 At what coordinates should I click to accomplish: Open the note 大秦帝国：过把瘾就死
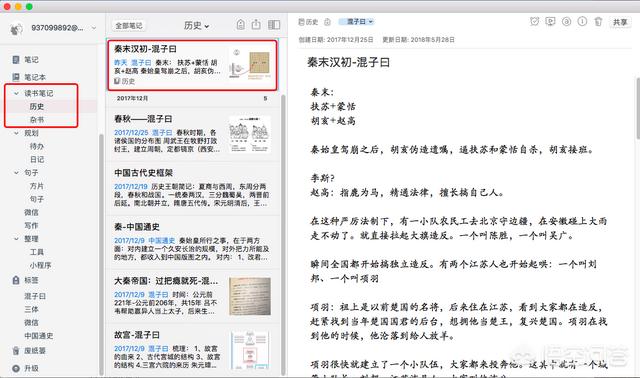tap(192, 296)
